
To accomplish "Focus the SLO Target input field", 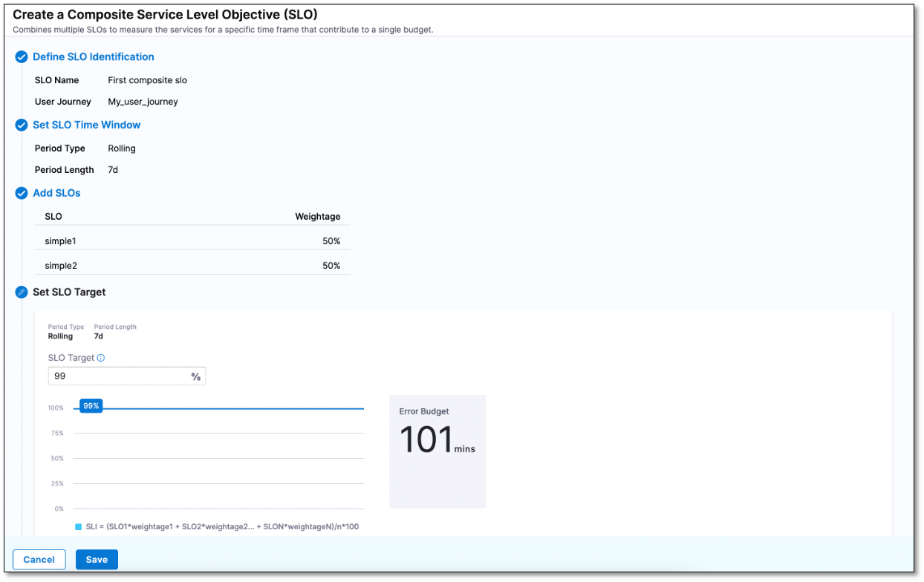I will click(117, 376).
